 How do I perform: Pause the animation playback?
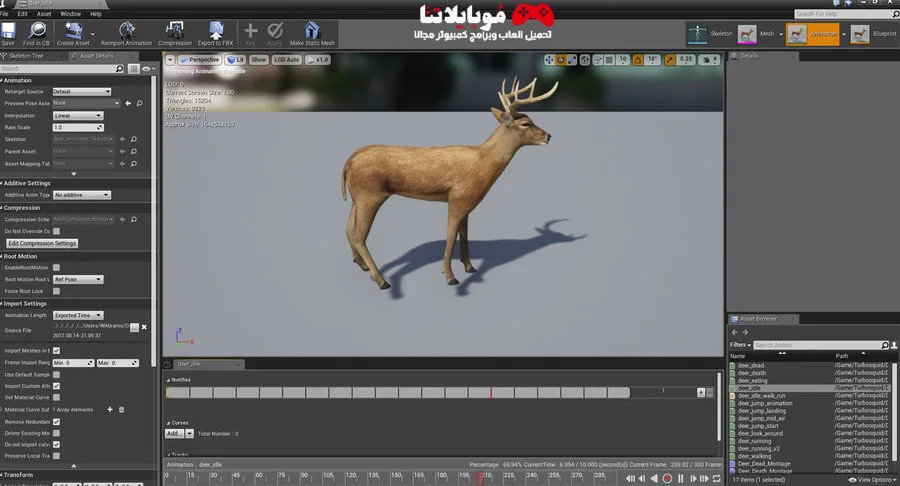(x=680, y=478)
